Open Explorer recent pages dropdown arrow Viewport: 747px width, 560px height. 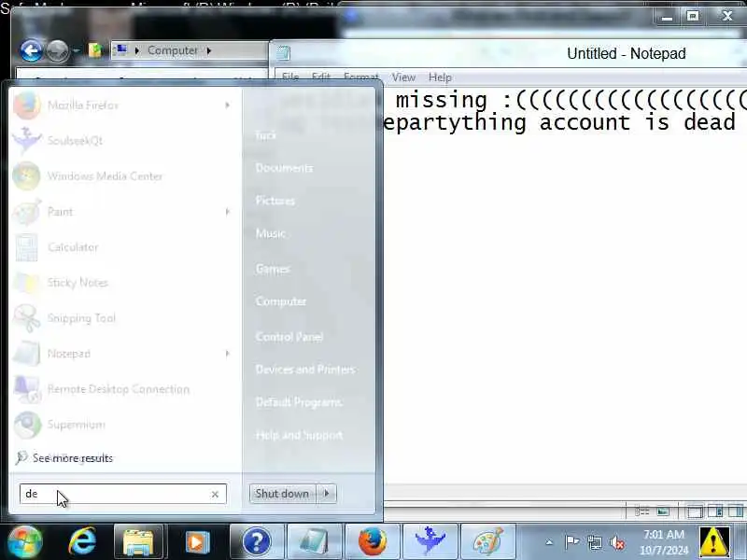click(77, 50)
